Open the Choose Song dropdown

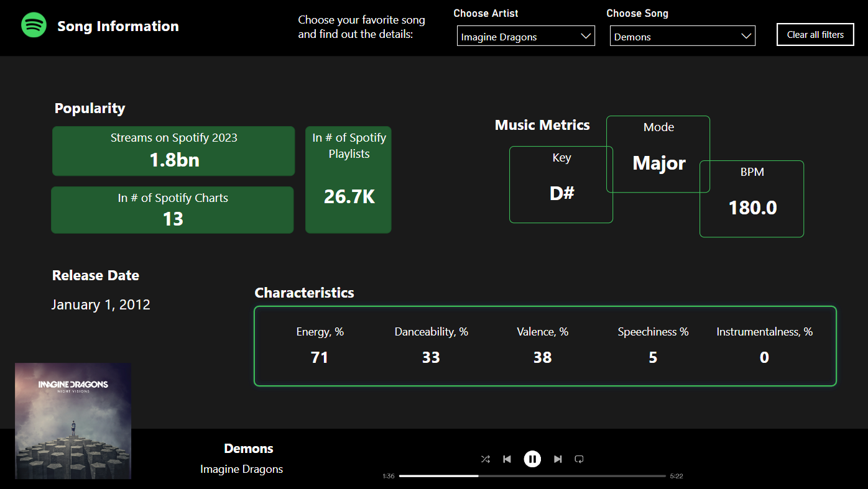click(683, 36)
